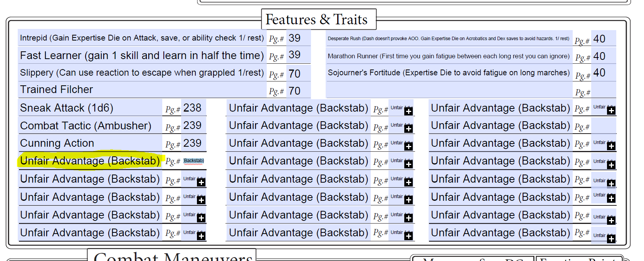644x261 pixels.
Task: Click the yellow-highlighted Unfair Advantage (Backstab) field
Action: [90, 161]
